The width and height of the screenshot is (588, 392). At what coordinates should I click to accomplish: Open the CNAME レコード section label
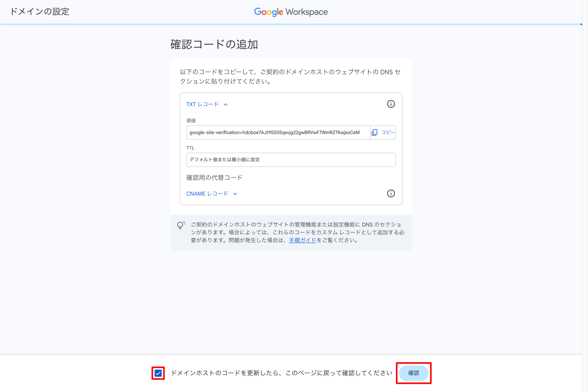coord(207,194)
